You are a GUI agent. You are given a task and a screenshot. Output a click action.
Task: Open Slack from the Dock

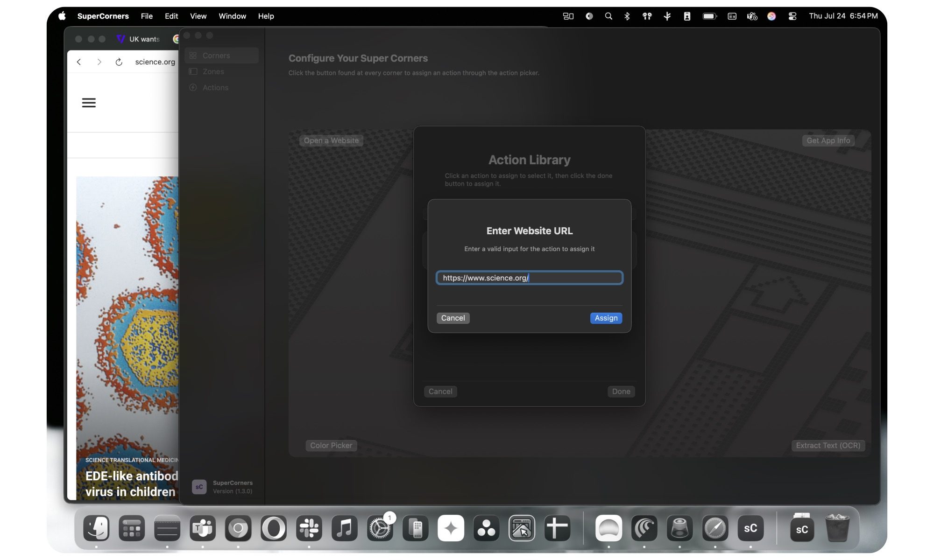pos(309,528)
